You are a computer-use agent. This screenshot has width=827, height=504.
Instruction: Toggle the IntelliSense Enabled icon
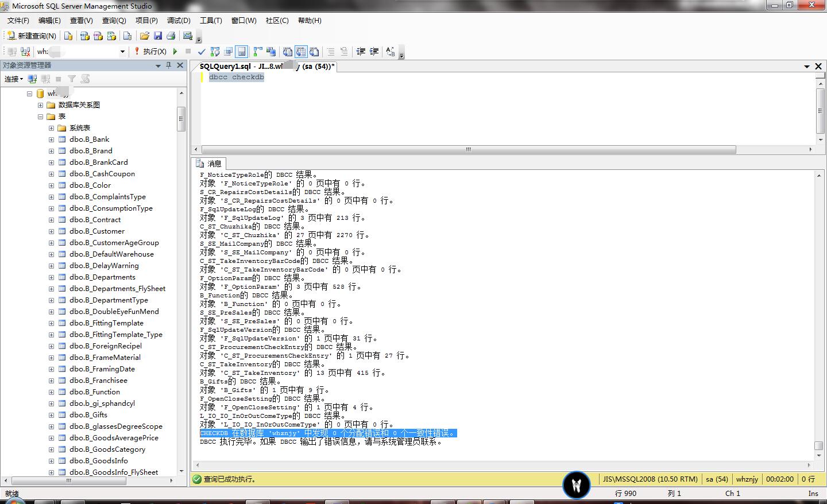242,52
